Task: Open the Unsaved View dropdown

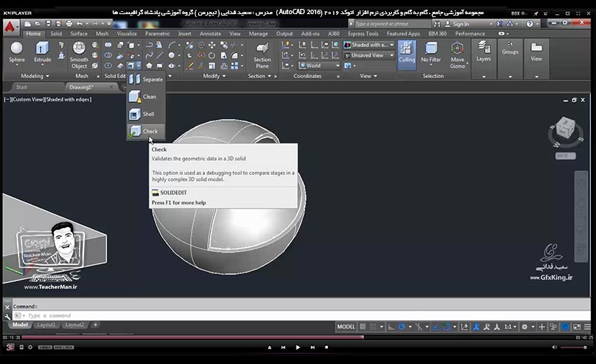Action: pos(369,56)
